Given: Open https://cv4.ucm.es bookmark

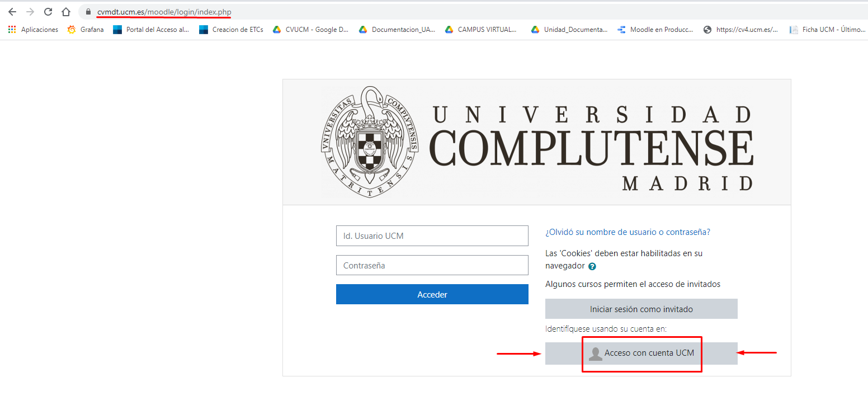Looking at the screenshot, I should [x=740, y=30].
